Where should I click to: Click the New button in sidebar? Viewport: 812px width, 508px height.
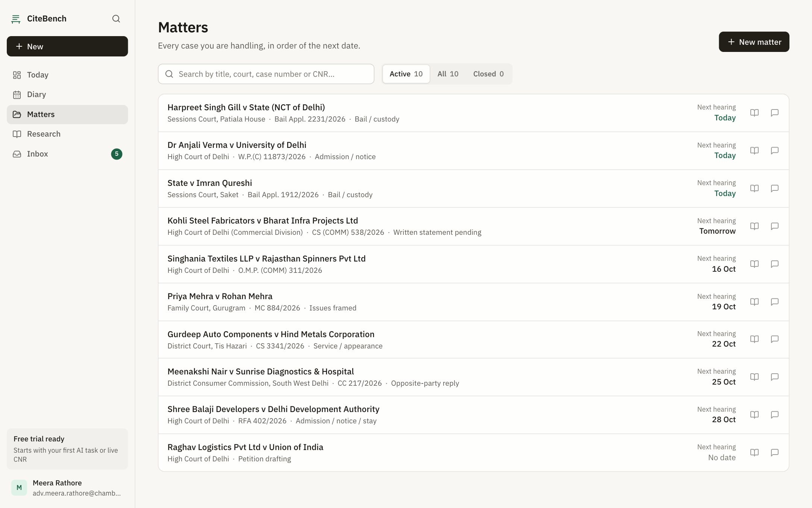67,46
